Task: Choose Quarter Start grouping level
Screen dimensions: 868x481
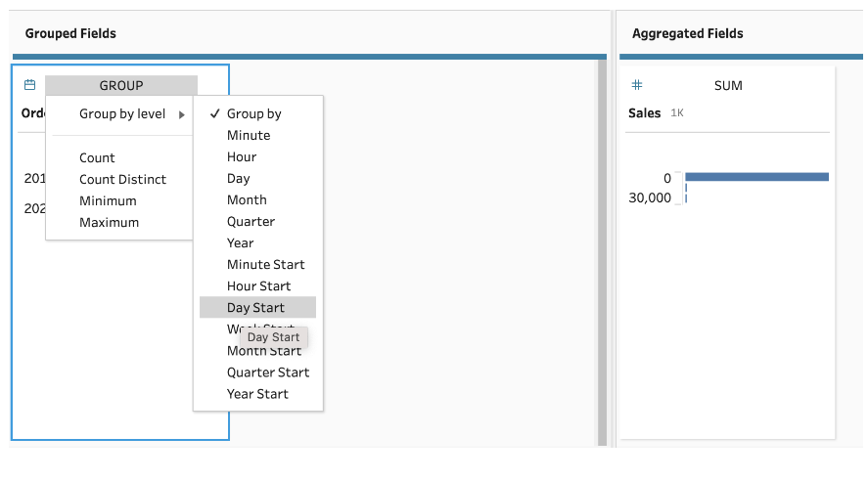Action: 268,372
